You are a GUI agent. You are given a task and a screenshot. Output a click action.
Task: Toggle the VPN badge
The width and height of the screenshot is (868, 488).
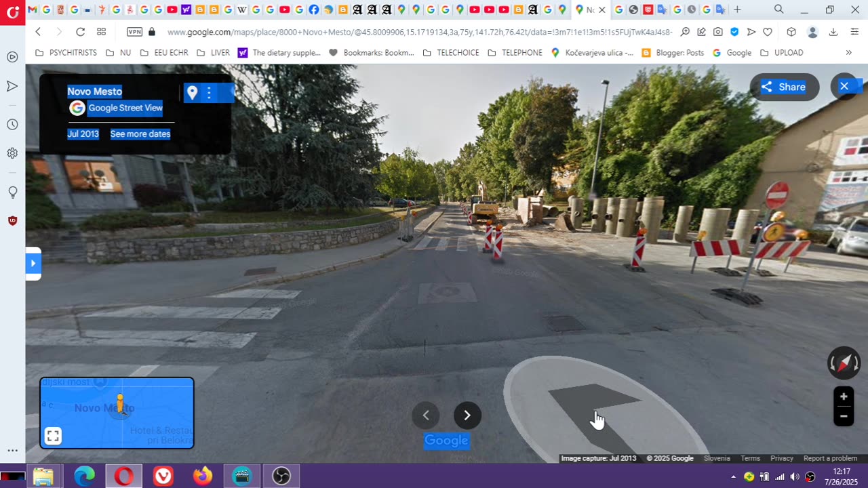134,32
